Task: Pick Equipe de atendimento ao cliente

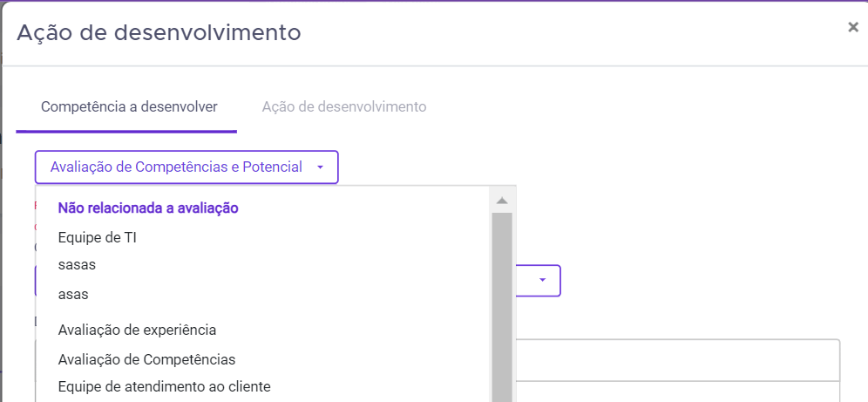Action: 164,386
